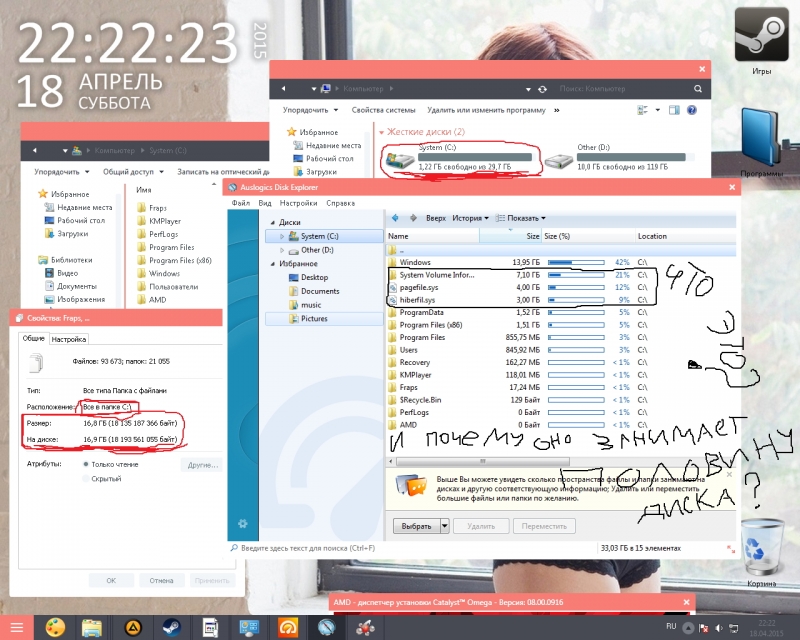
Task: Click OK in the Свойства dialog
Action: point(111,580)
